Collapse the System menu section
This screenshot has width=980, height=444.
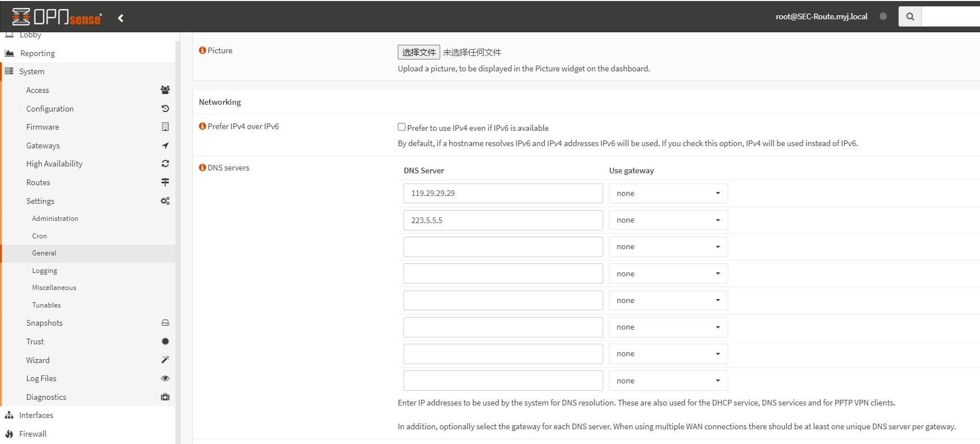88,71
